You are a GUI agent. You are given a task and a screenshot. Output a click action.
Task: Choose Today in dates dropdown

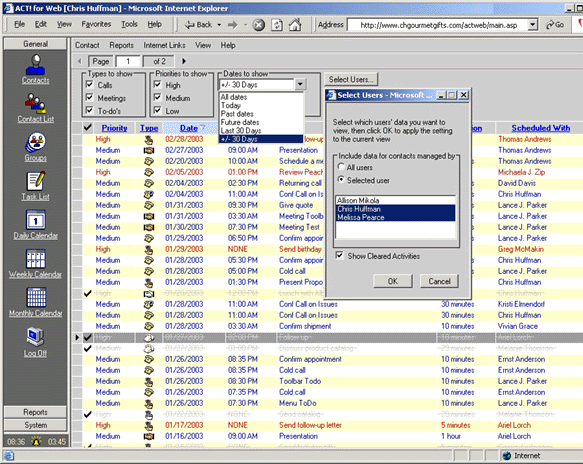(x=261, y=105)
